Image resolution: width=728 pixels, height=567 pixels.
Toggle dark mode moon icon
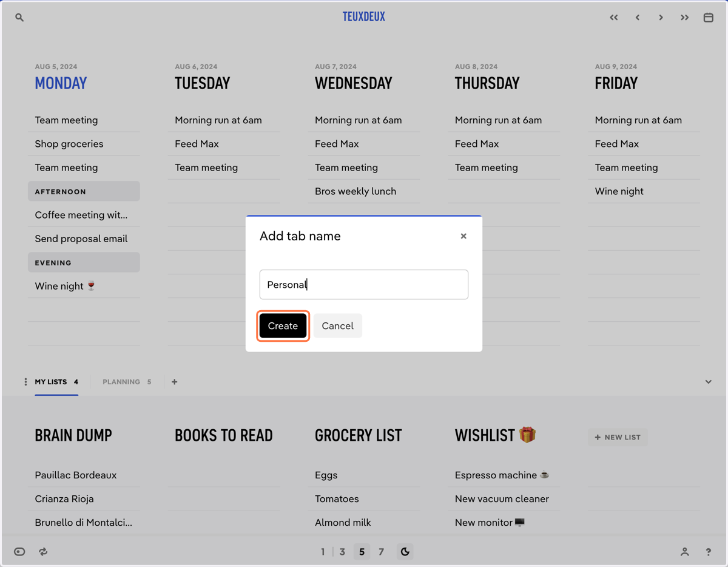405,552
